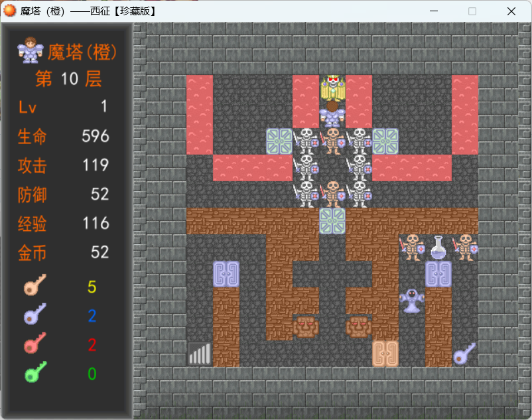Click the potion flask between the orange skeletons
The height and width of the screenshot is (420, 532).
pos(438,247)
